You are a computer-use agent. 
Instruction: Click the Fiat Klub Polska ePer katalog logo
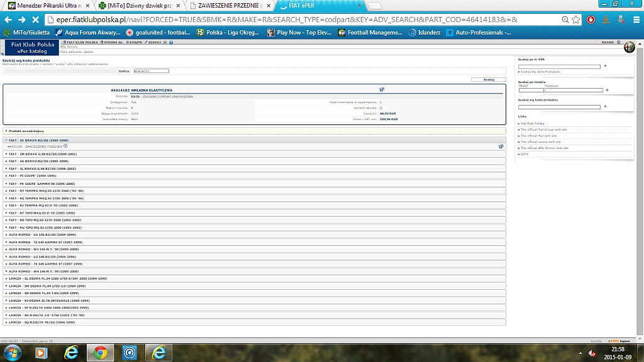pos(32,48)
